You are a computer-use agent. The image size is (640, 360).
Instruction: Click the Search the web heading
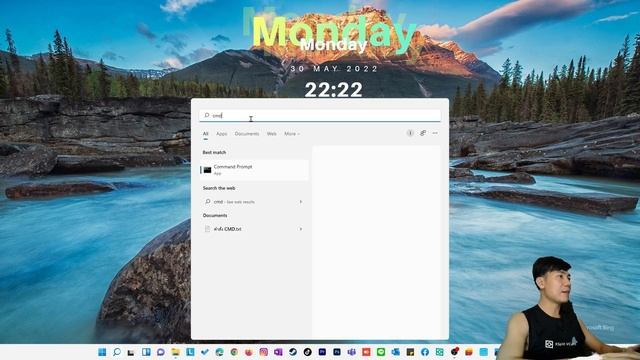click(219, 188)
